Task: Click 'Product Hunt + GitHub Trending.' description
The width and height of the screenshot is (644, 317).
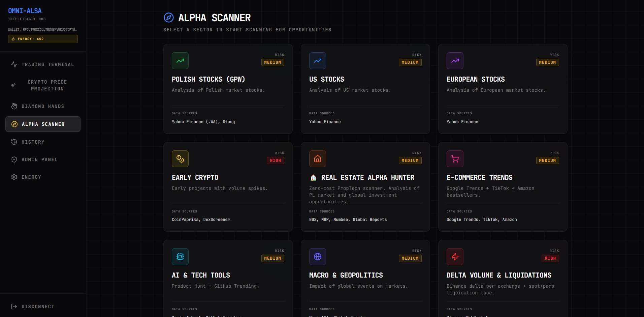Action: 216,286
